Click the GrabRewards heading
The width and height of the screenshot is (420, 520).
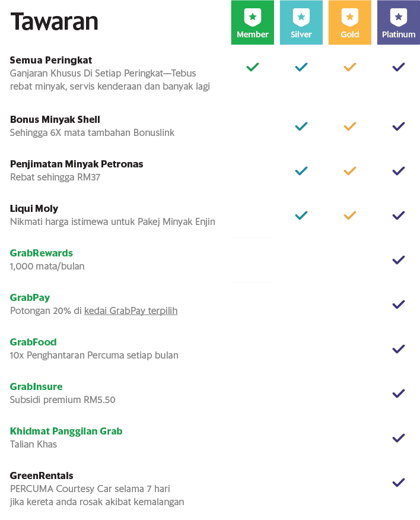point(42,253)
